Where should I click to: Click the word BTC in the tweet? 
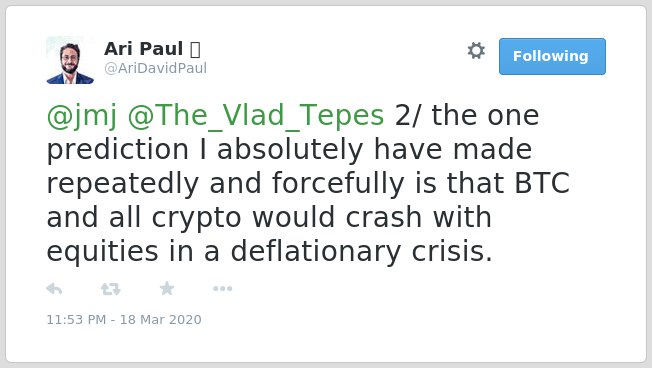pos(542,183)
